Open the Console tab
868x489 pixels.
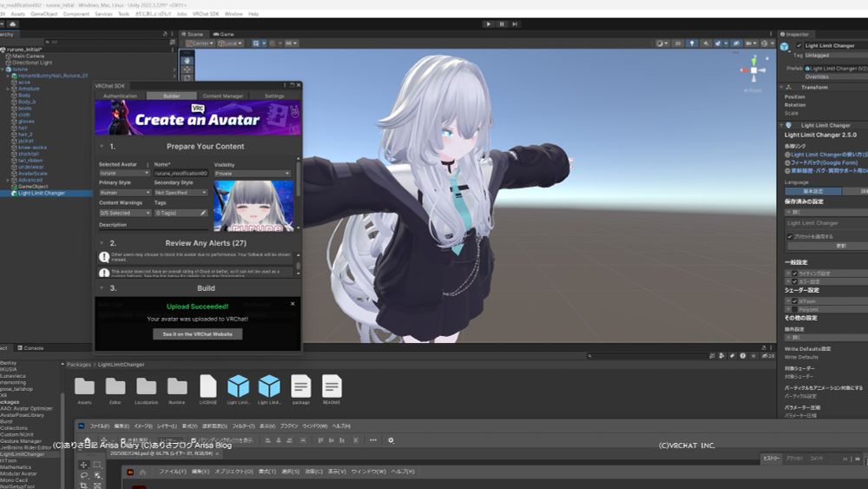click(x=30, y=348)
